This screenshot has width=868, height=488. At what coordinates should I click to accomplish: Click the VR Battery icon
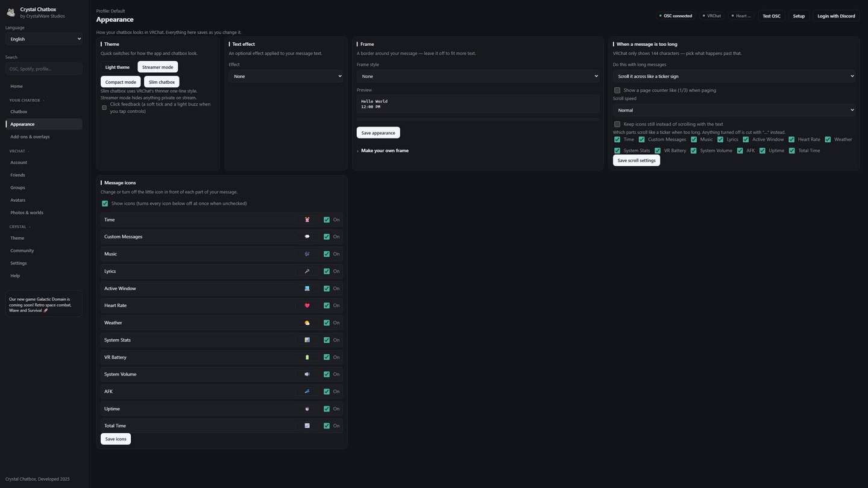[x=307, y=357]
